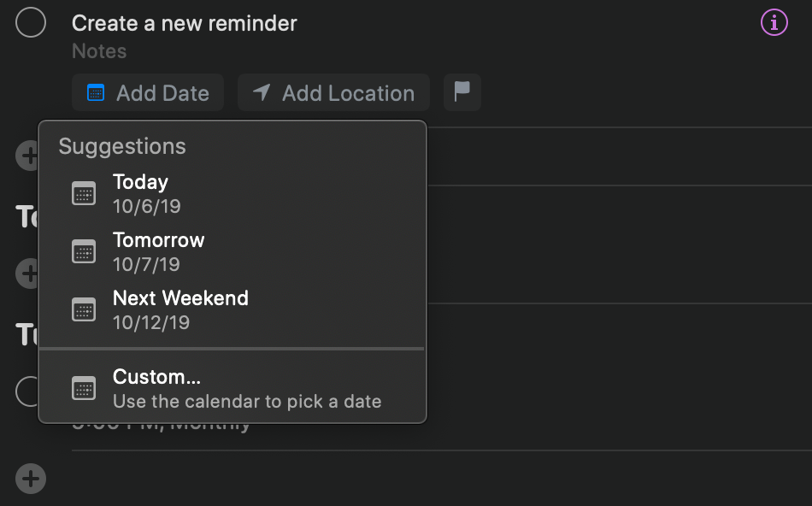812x506 pixels.
Task: Open Custom date calendar picker
Action: tap(246, 388)
